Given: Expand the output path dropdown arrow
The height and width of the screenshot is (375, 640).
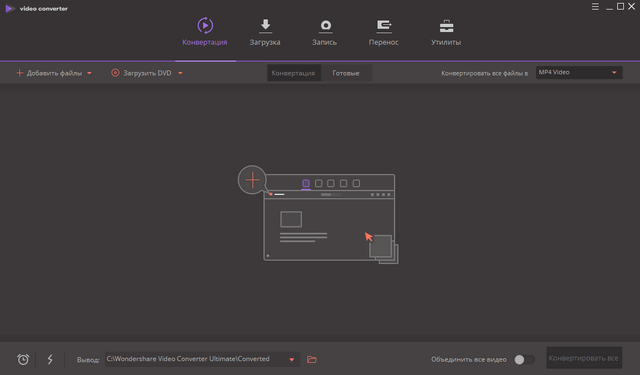Looking at the screenshot, I should (291, 359).
